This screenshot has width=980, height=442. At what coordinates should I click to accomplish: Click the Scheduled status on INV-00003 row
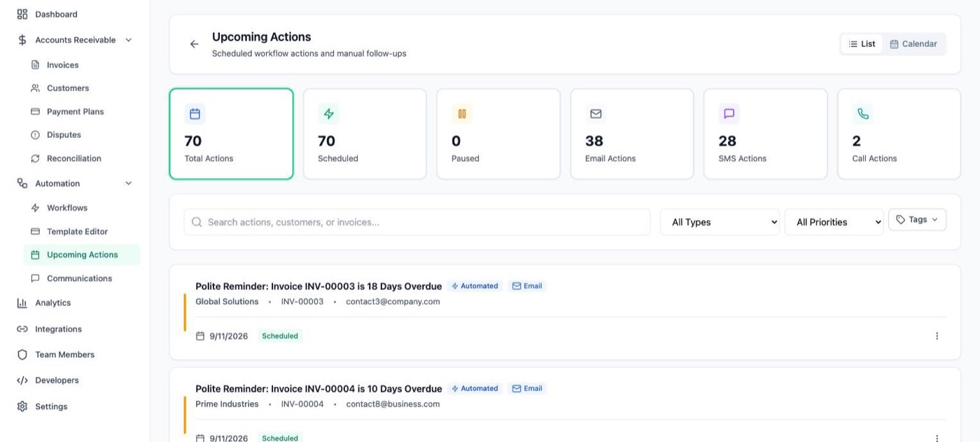[x=280, y=336]
